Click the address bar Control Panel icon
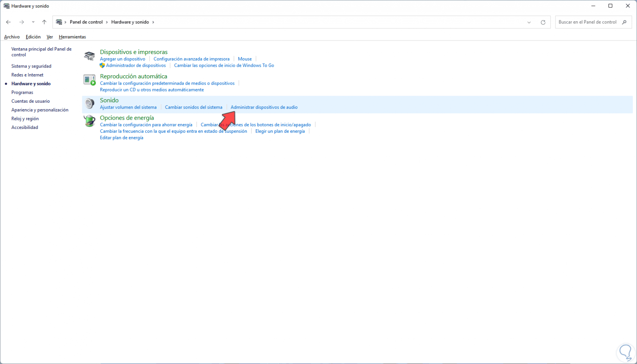The image size is (637, 364). [59, 22]
